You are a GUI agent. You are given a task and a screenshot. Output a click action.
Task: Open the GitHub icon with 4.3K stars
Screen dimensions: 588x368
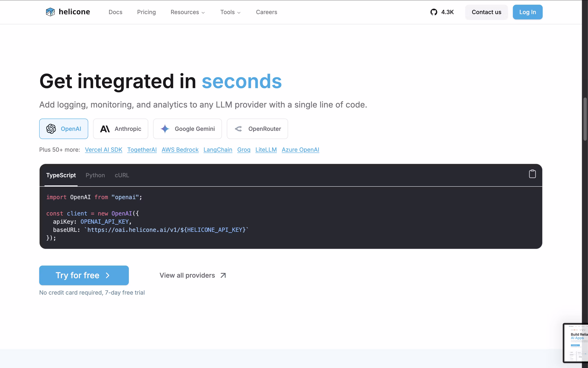(x=434, y=12)
